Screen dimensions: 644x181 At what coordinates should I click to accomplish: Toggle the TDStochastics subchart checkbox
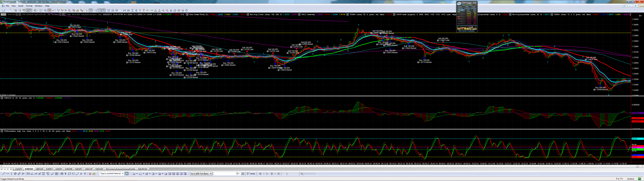2,131
